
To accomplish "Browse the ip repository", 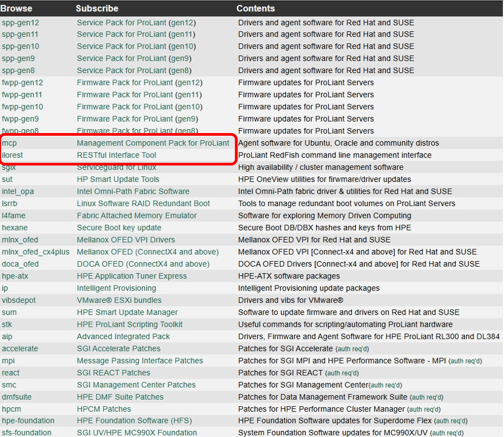I will 5,288.
